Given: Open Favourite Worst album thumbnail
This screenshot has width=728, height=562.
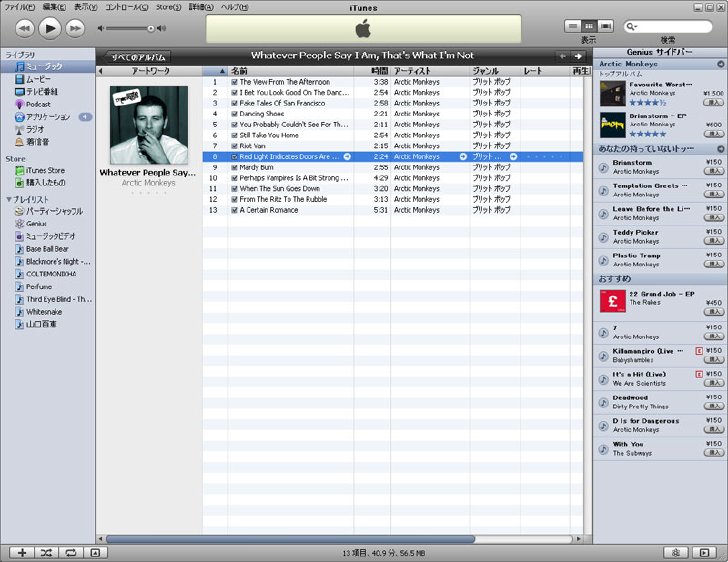Looking at the screenshot, I should click(x=613, y=93).
